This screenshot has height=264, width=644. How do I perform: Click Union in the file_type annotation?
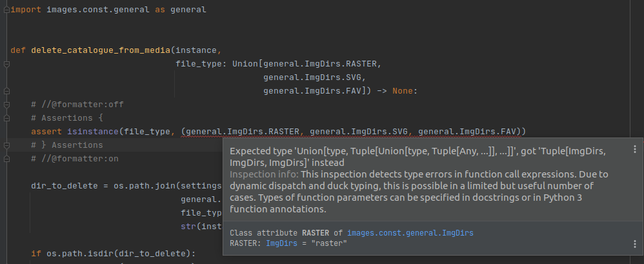pyautogui.click(x=245, y=64)
